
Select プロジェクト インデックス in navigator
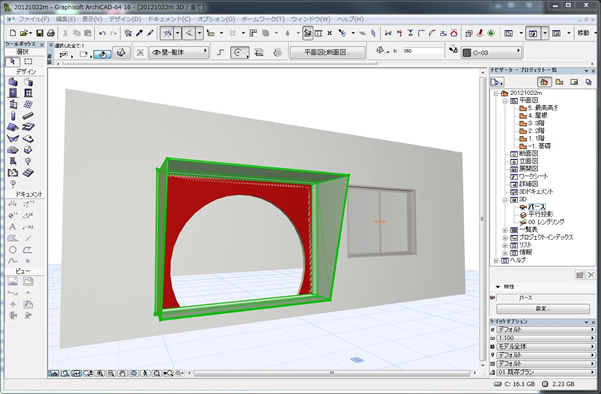(x=546, y=237)
